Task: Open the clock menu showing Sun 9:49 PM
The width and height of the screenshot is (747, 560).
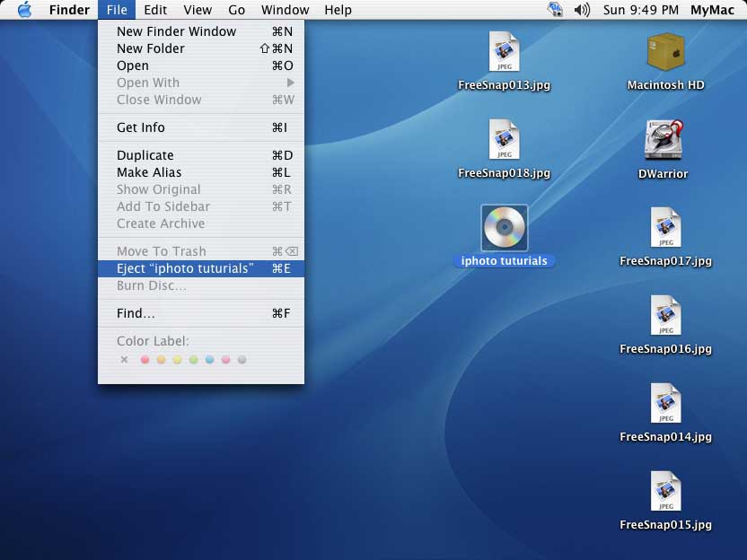Action: (x=640, y=10)
